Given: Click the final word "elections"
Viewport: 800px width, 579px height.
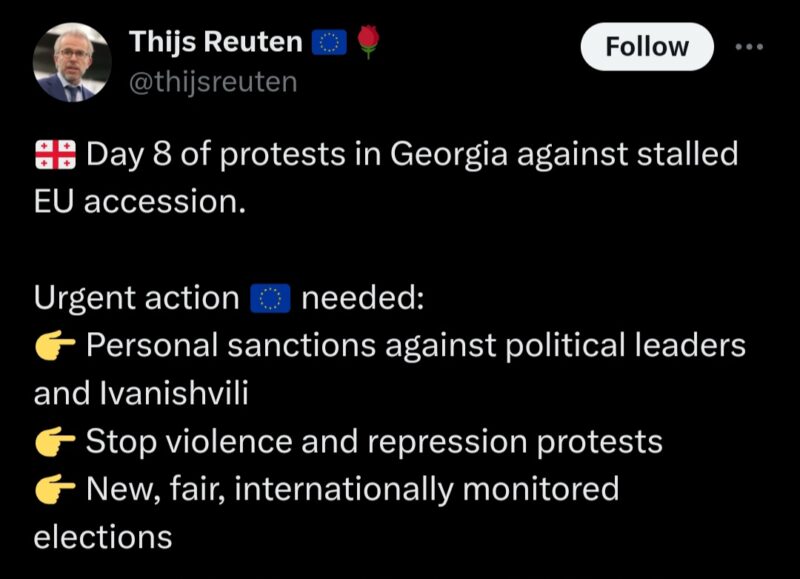Looking at the screenshot, I should (x=103, y=536).
